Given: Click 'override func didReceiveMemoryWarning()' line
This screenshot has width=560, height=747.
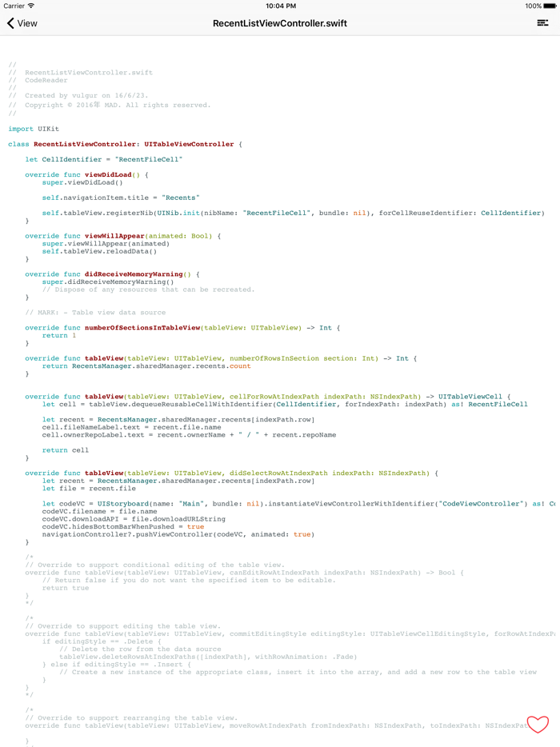Looking at the screenshot, I should point(113,274).
